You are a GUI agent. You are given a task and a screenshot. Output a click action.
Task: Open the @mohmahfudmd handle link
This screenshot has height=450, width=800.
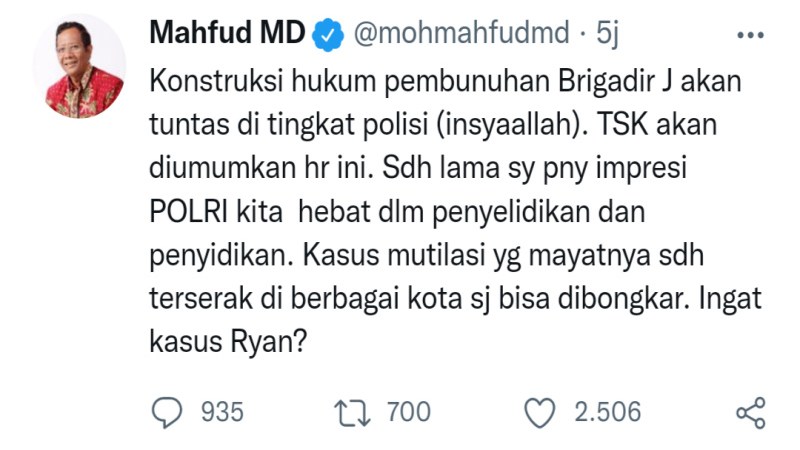[457, 33]
